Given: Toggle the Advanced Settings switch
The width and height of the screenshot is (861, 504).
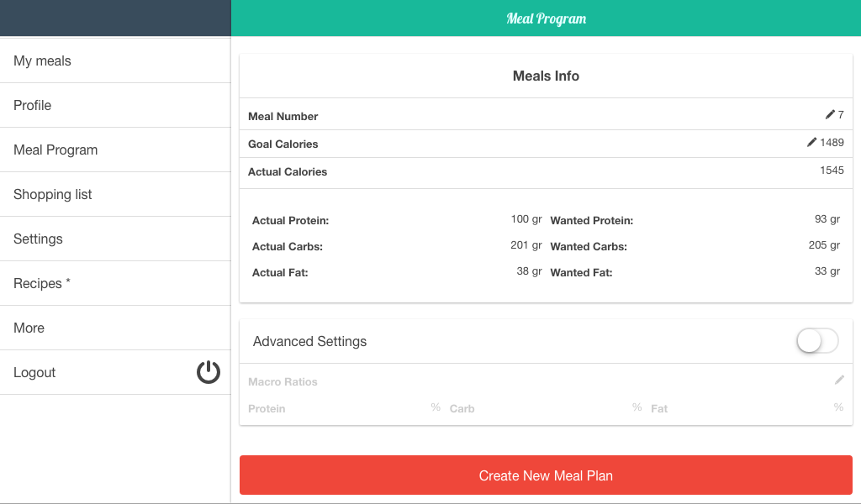Looking at the screenshot, I should [817, 341].
